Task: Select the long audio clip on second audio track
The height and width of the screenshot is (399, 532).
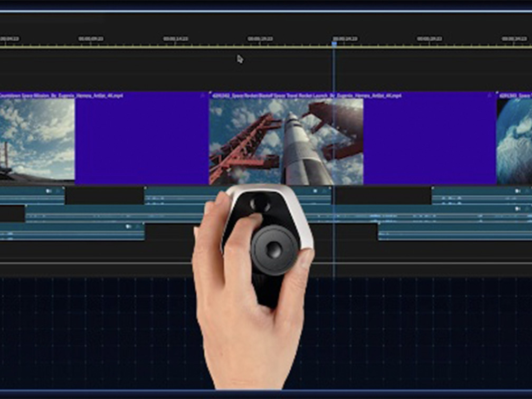Action: 279,213
